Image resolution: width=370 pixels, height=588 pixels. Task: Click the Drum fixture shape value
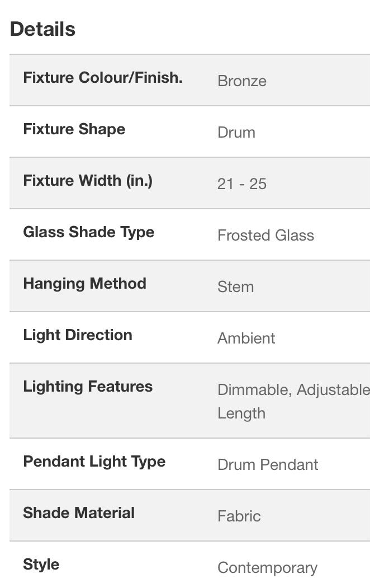236,133
